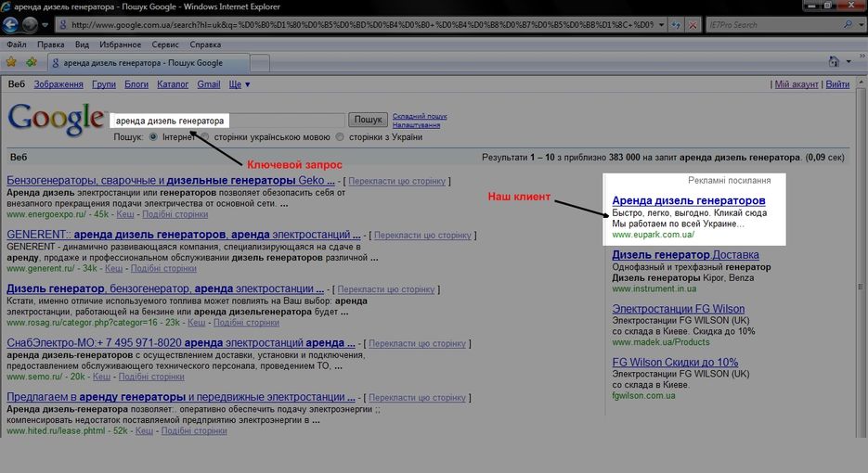Expand the Ще dropdown menu
Viewport: 868px width, 473px height.
[240, 84]
